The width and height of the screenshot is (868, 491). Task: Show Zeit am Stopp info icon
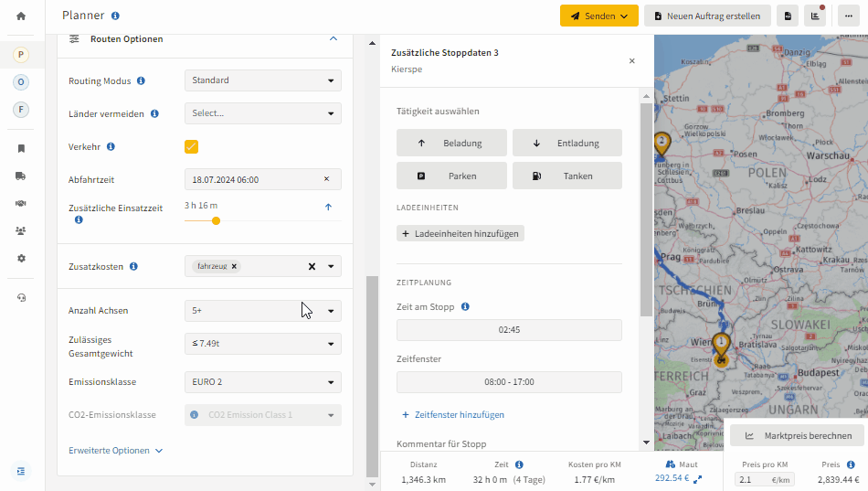(x=465, y=306)
